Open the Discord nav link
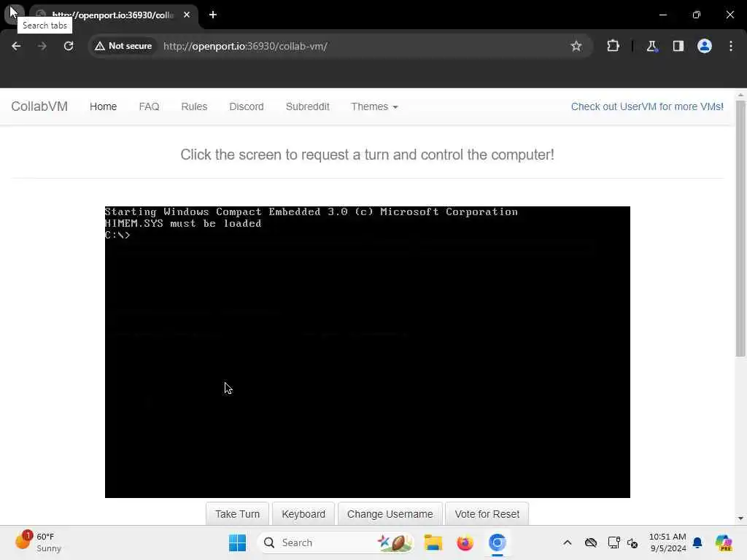The width and height of the screenshot is (747, 560). (247, 106)
